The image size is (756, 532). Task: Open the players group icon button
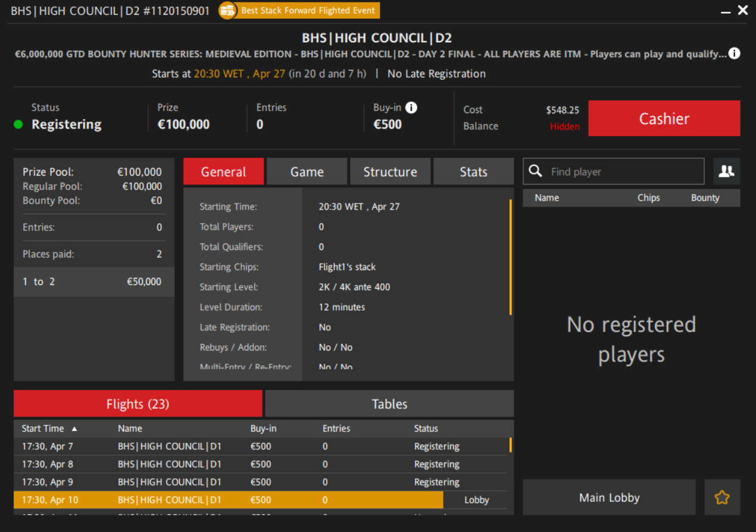726,171
